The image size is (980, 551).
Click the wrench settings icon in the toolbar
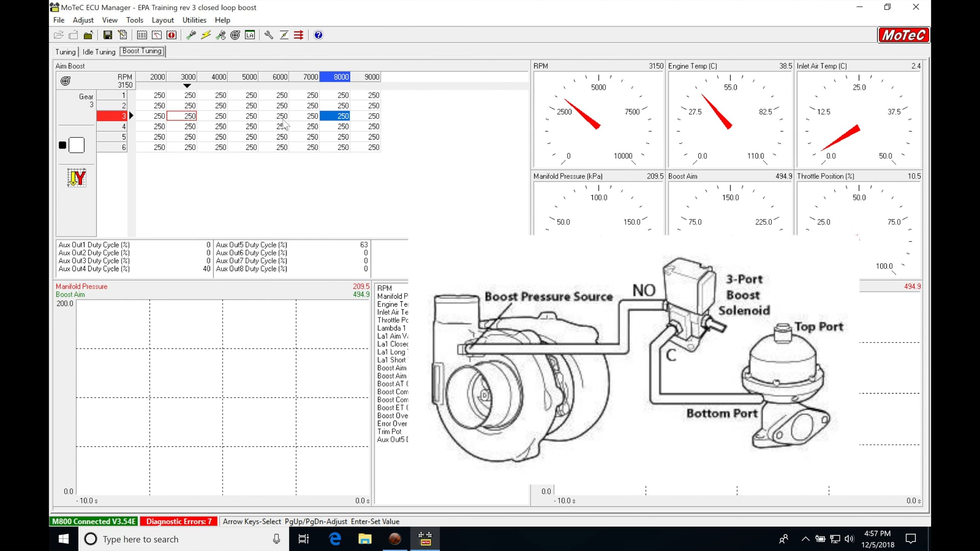click(269, 35)
